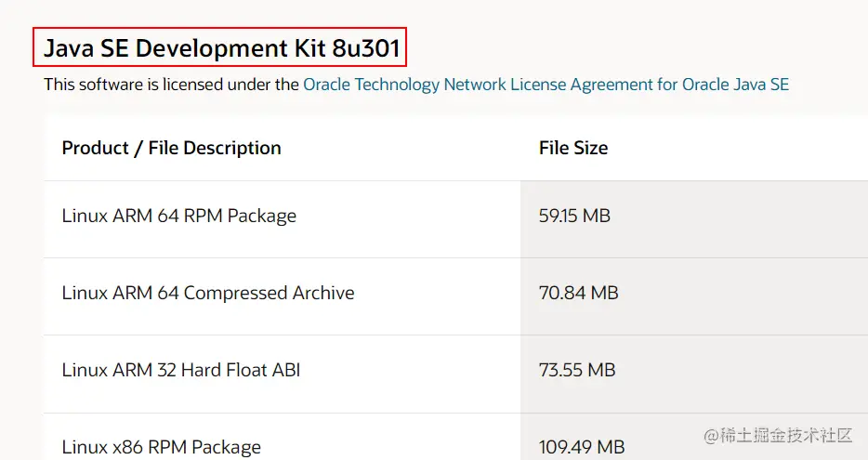The height and width of the screenshot is (460, 868).
Task: Click the '8u301' version number in the heading
Action: click(x=366, y=48)
